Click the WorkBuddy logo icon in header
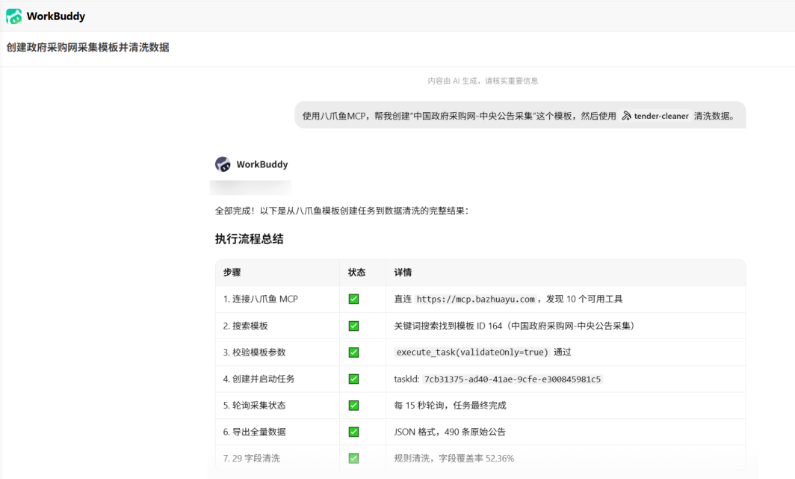Screen dimensions: 795x479 14,16
